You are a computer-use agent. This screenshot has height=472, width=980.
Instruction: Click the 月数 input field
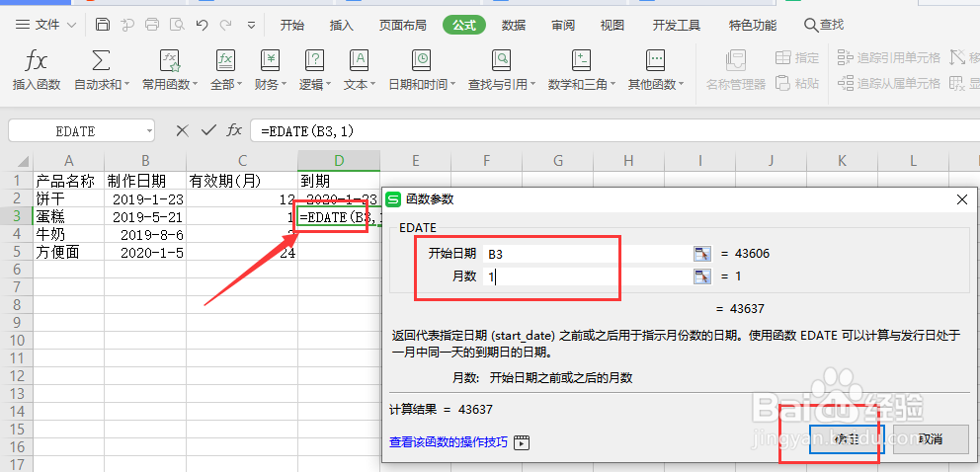click(587, 275)
